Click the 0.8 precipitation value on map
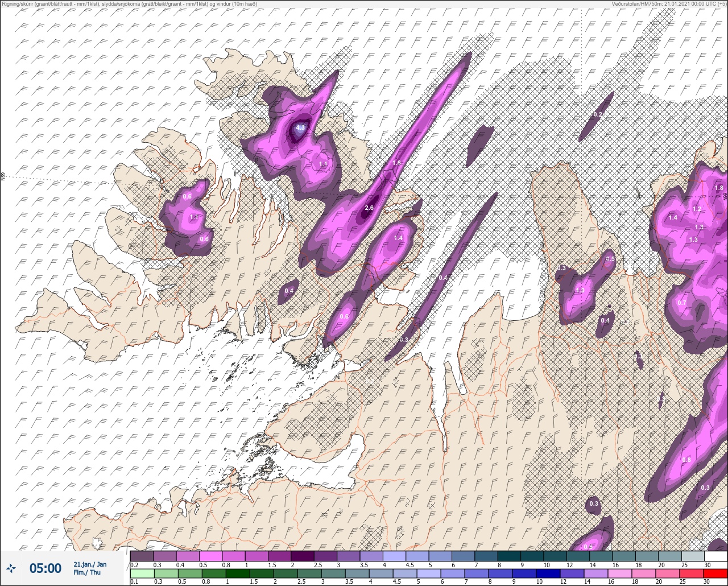 pyautogui.click(x=686, y=460)
